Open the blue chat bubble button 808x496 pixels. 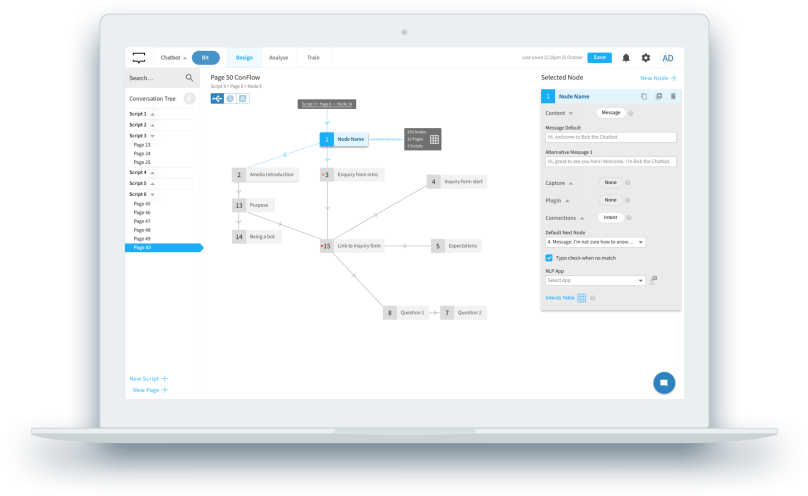point(664,383)
